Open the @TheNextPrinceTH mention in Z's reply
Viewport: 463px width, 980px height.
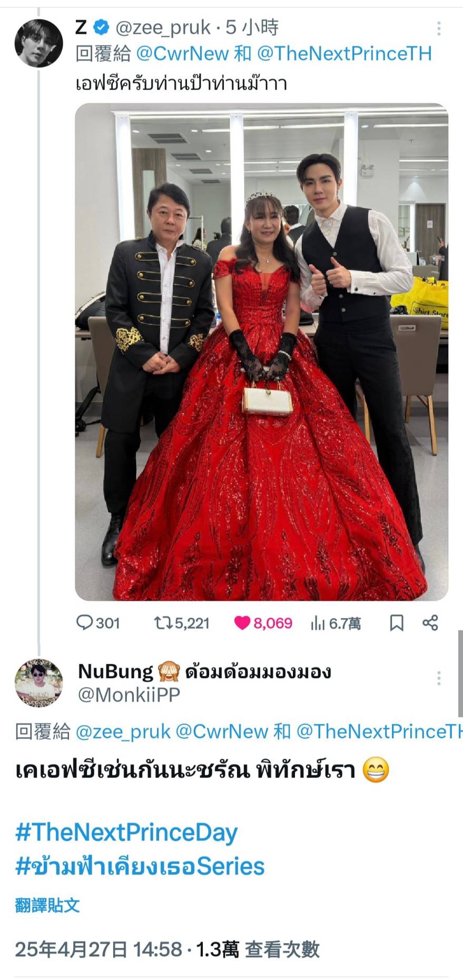[x=344, y=54]
